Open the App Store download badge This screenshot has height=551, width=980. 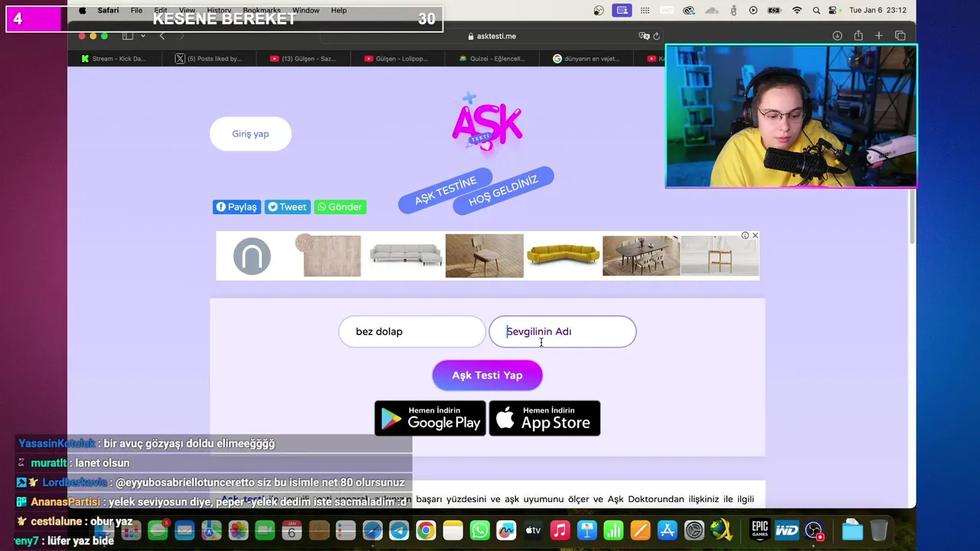click(544, 419)
